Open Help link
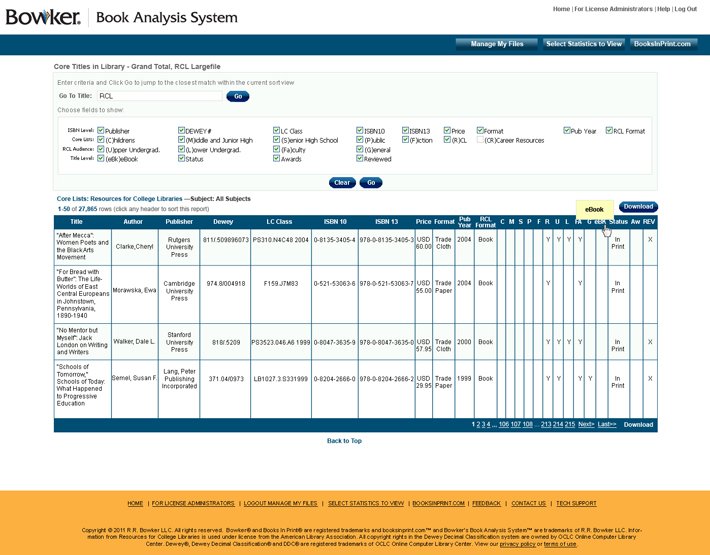710x555 pixels. (x=663, y=9)
